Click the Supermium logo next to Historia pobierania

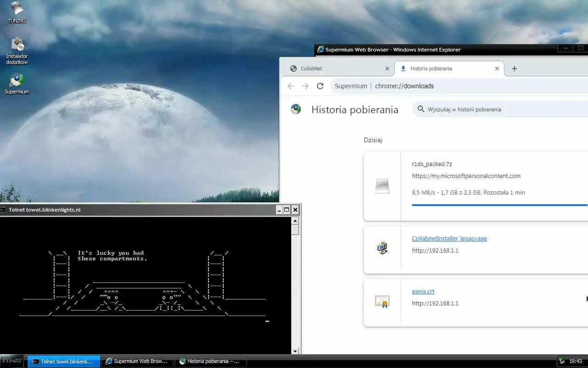tap(296, 109)
